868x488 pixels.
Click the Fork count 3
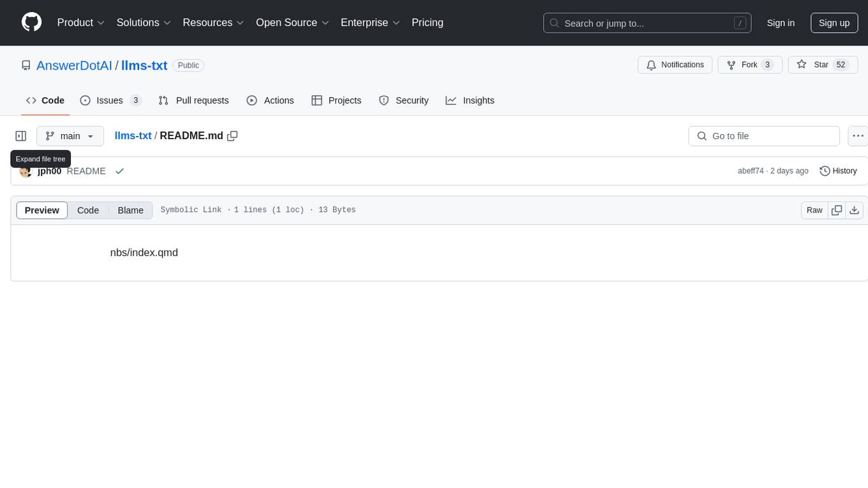768,65
